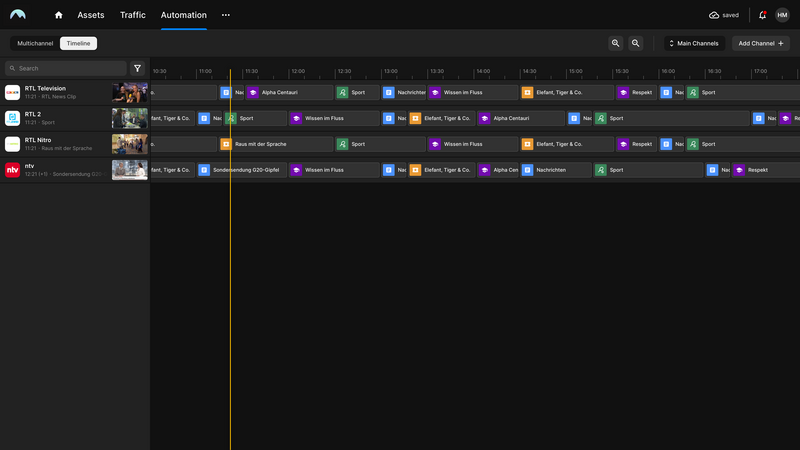Select Wissen im Fluss block on ntv row
Viewport: 800px width, 450px height.
point(334,170)
